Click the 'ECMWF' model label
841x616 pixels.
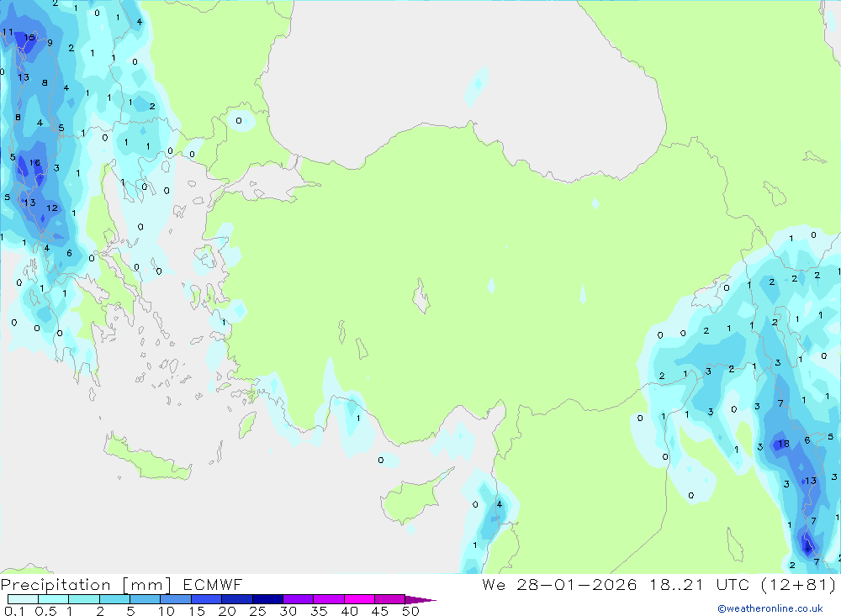(x=213, y=584)
